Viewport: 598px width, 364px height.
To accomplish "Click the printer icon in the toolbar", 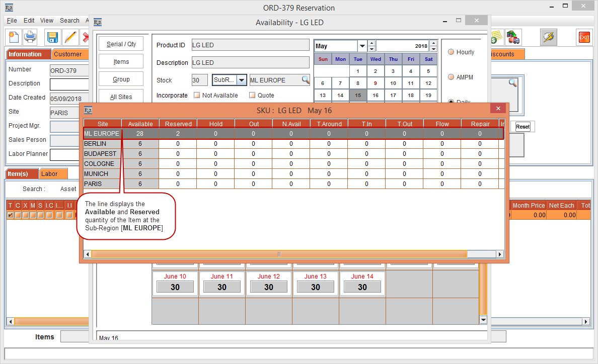I will click(x=30, y=37).
